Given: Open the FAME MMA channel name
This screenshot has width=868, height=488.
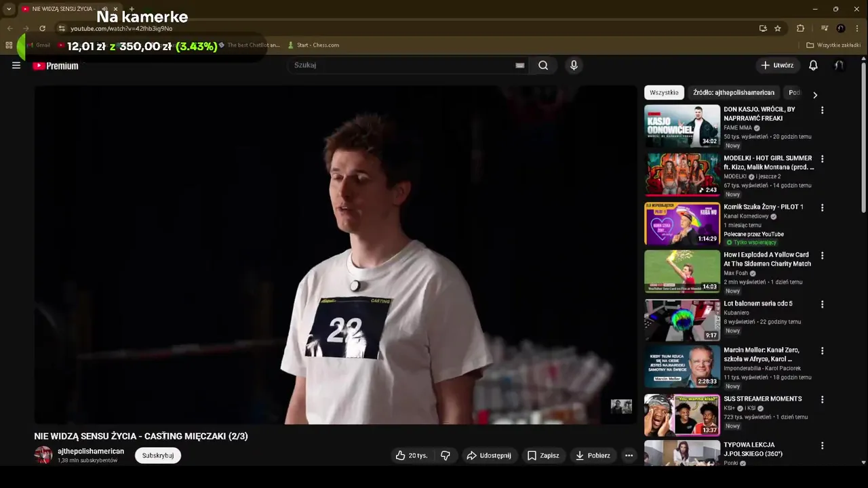Looking at the screenshot, I should pyautogui.click(x=738, y=127).
